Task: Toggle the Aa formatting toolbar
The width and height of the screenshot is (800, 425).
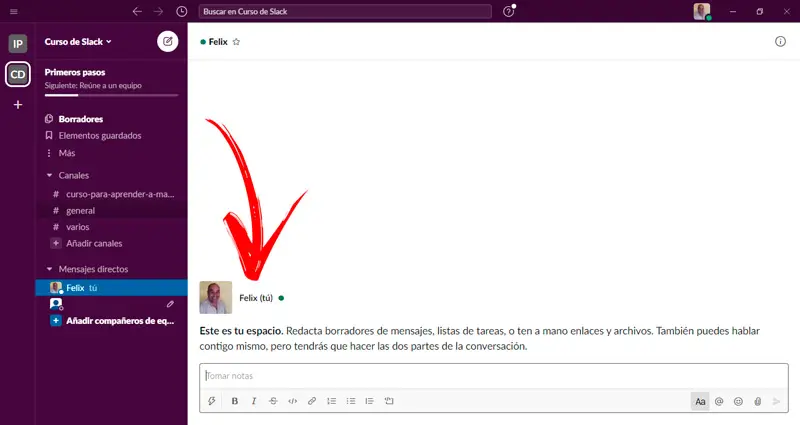Action: 700,402
